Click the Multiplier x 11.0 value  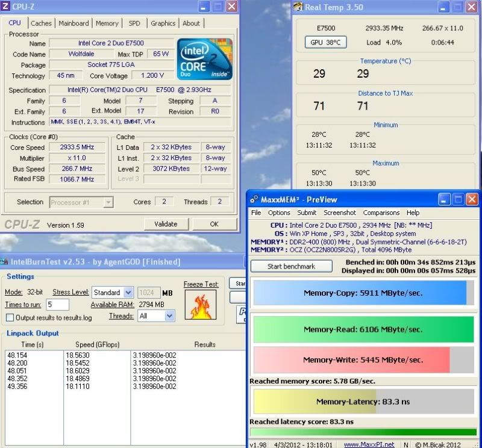pos(77,158)
